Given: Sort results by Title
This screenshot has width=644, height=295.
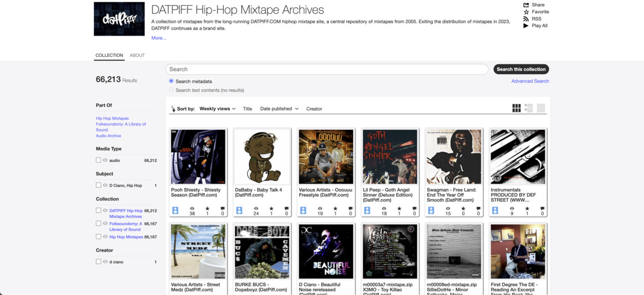Looking at the screenshot, I should coord(247,109).
